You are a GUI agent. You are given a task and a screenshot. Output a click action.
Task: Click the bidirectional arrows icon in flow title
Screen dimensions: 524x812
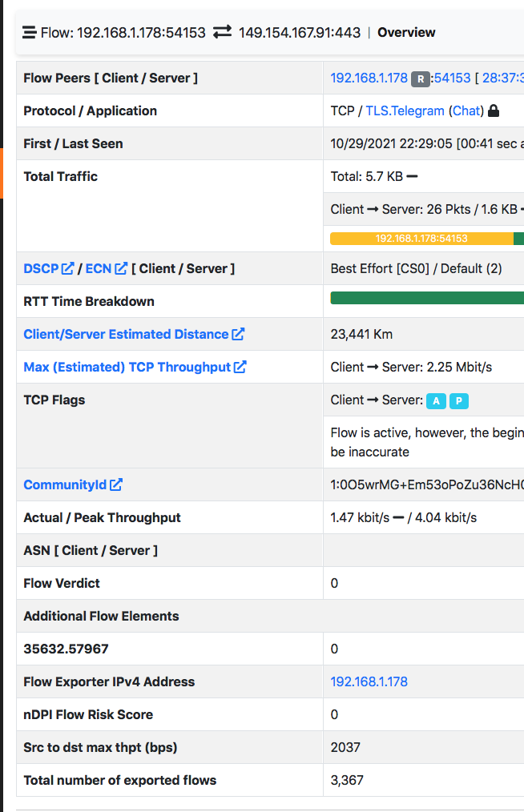coord(223,32)
